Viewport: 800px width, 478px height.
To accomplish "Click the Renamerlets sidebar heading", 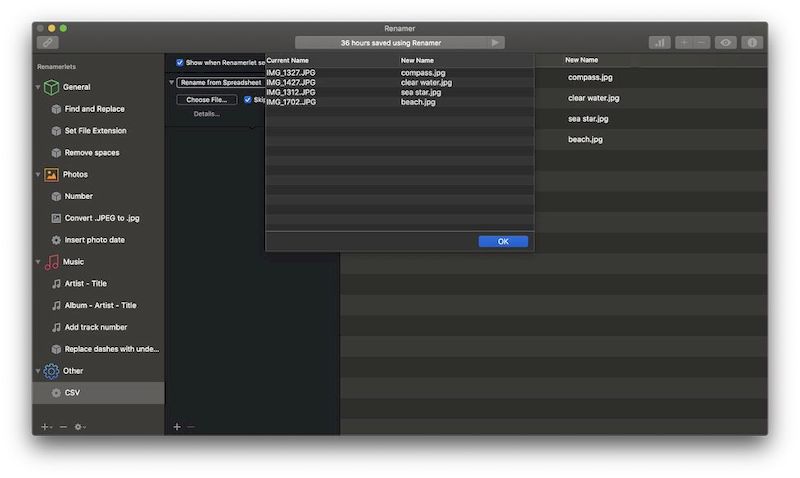I will tap(56, 67).
